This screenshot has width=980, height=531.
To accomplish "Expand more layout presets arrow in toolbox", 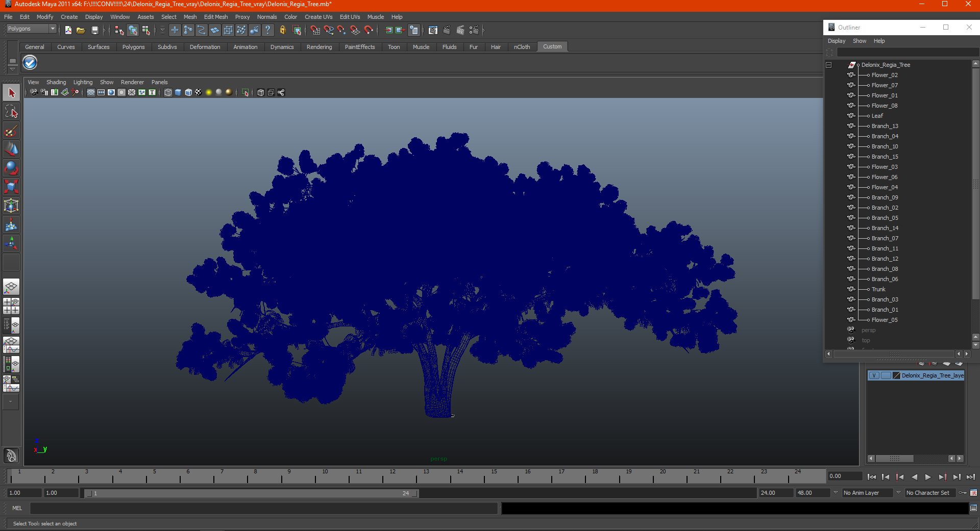I will [x=11, y=402].
